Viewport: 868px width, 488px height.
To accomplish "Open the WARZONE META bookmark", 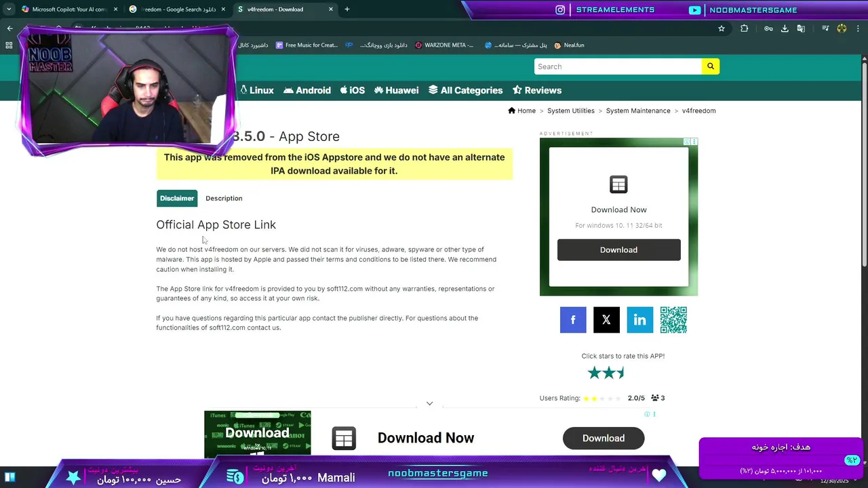I will [444, 45].
